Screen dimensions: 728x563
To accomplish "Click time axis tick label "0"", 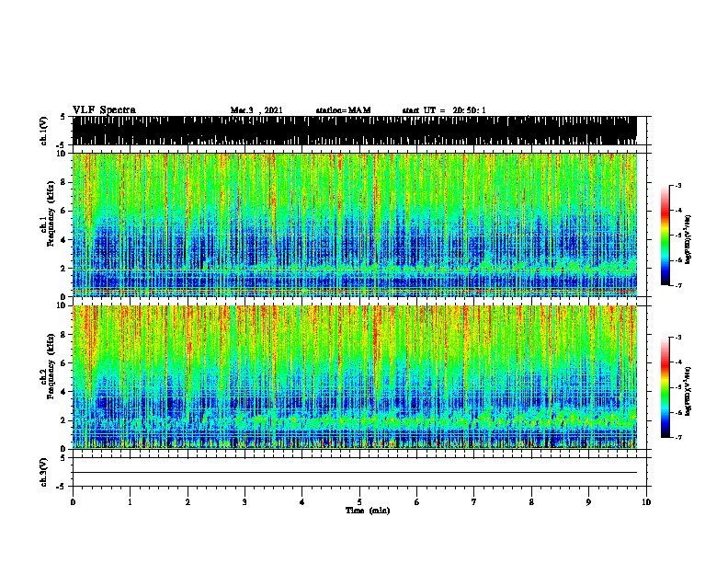I will tap(73, 501).
